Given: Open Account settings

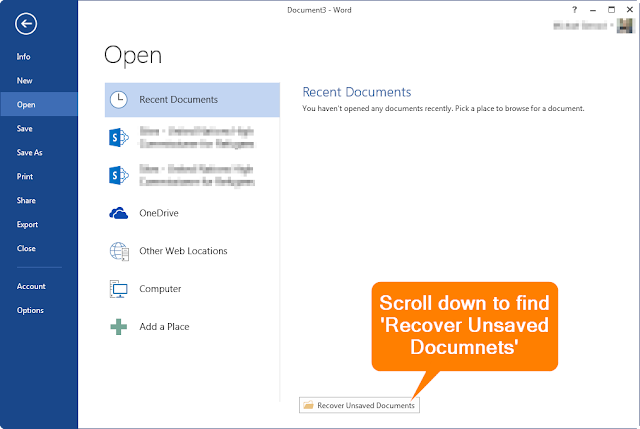Looking at the screenshot, I should click(x=31, y=286).
